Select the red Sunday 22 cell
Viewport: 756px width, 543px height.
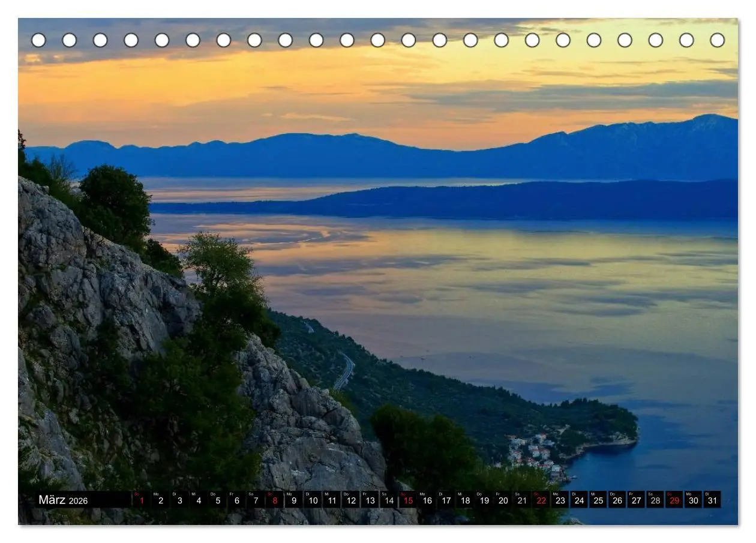tap(541, 500)
